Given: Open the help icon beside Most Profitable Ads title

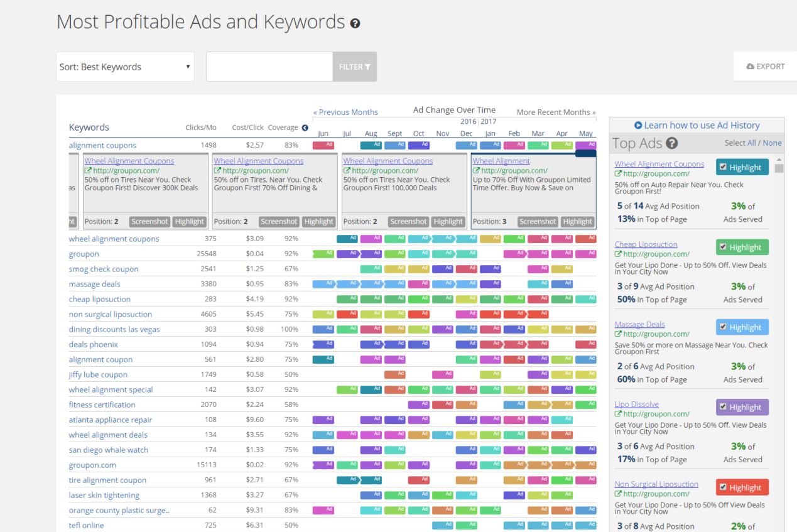Looking at the screenshot, I should [x=357, y=24].
